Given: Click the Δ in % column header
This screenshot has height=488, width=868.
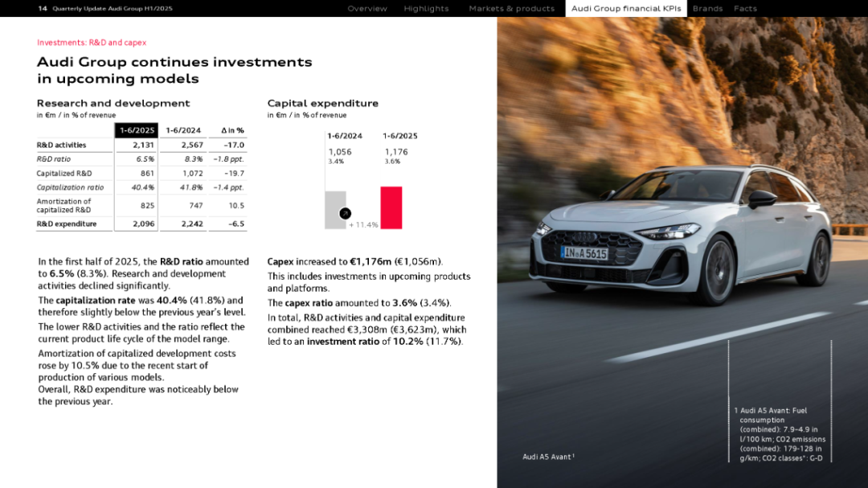Looking at the screenshot, I should point(231,130).
